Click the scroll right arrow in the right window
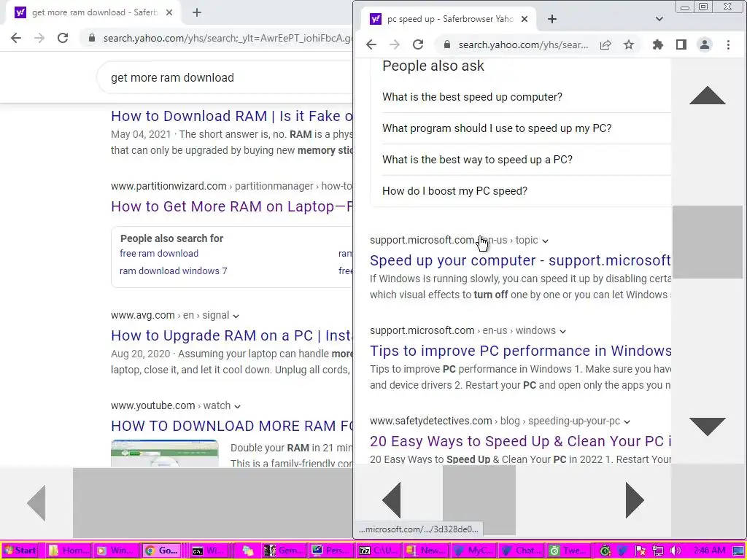Image resolution: width=747 pixels, height=560 pixels. 635,500
